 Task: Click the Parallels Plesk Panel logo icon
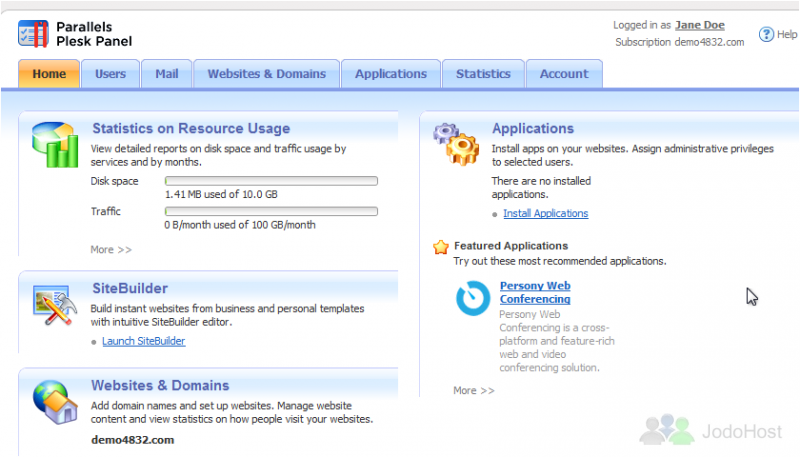coord(33,34)
